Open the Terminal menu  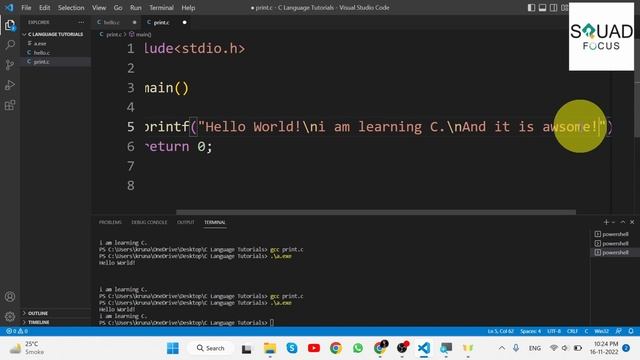pyautogui.click(x=161, y=8)
